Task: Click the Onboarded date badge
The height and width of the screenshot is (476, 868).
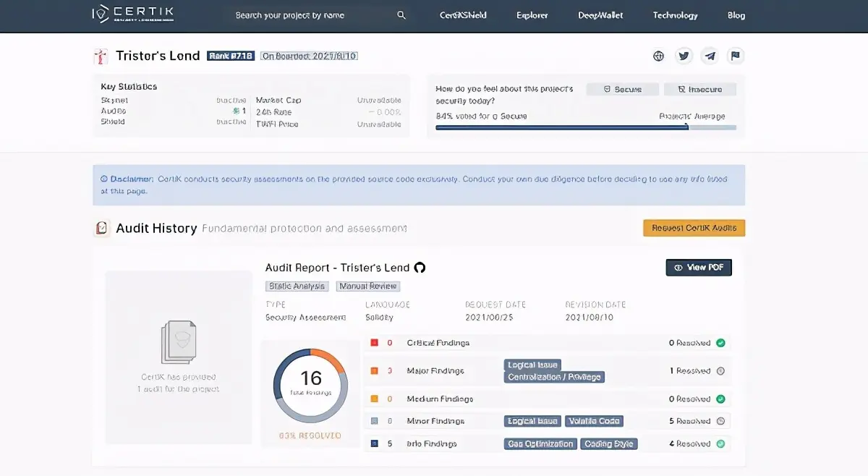Action: tap(309, 56)
